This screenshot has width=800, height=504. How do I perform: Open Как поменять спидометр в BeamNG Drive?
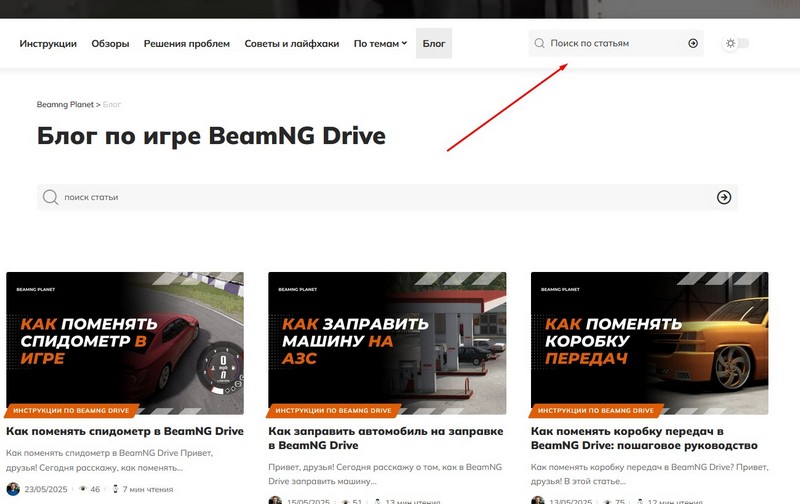(125, 431)
